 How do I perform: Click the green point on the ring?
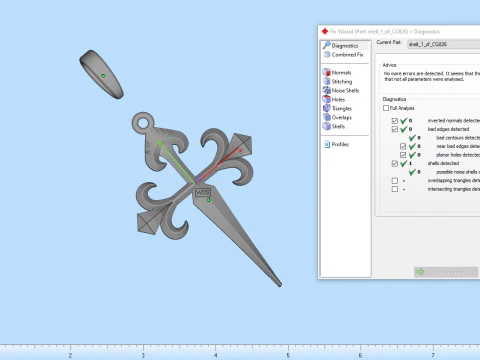[x=103, y=76]
